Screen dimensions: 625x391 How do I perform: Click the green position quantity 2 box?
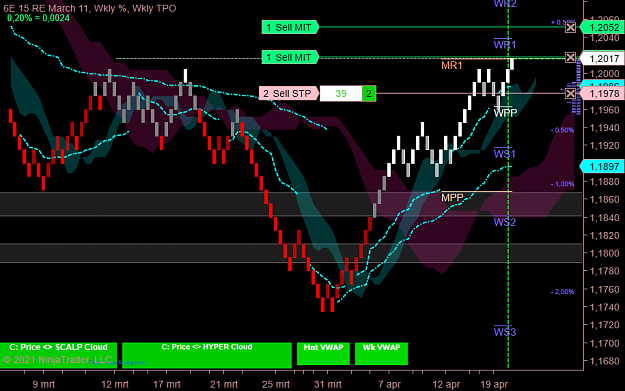pyautogui.click(x=369, y=94)
